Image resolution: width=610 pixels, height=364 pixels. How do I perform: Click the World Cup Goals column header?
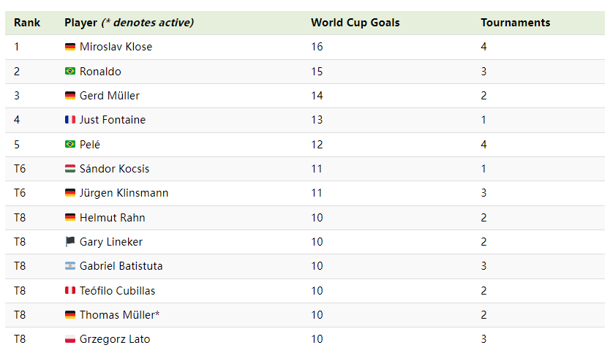pos(355,23)
